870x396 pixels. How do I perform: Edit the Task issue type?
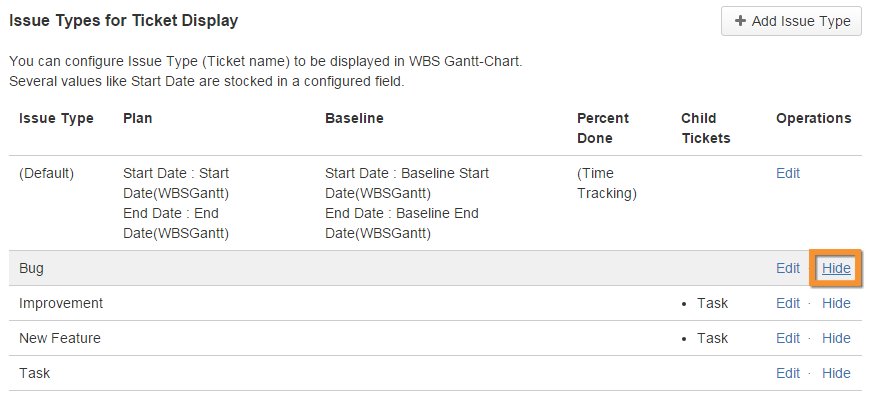788,373
